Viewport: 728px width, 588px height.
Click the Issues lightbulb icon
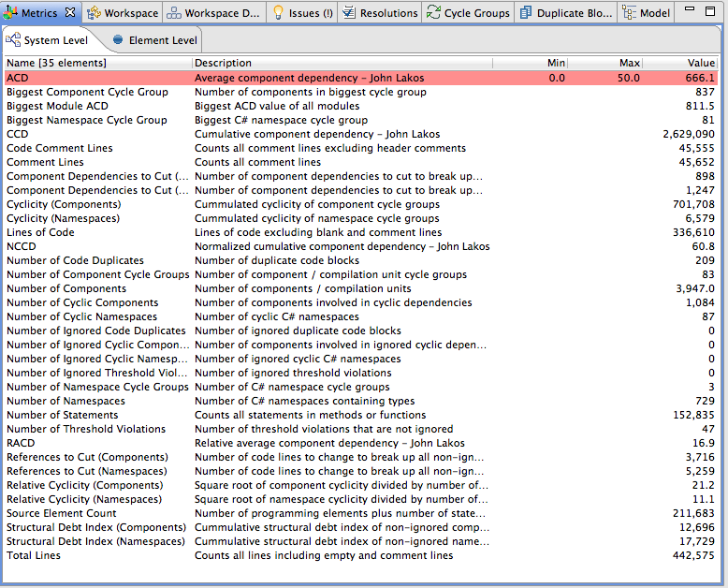pyautogui.click(x=278, y=13)
